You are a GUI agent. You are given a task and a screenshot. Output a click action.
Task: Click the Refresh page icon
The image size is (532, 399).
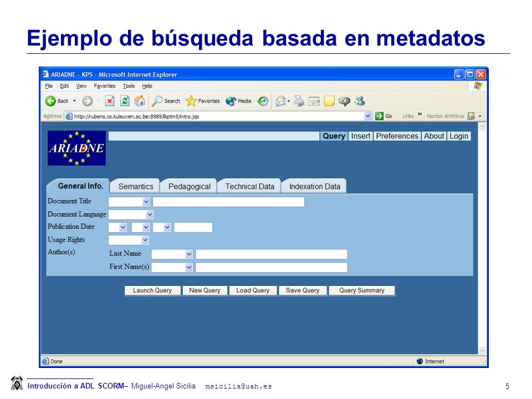[125, 101]
